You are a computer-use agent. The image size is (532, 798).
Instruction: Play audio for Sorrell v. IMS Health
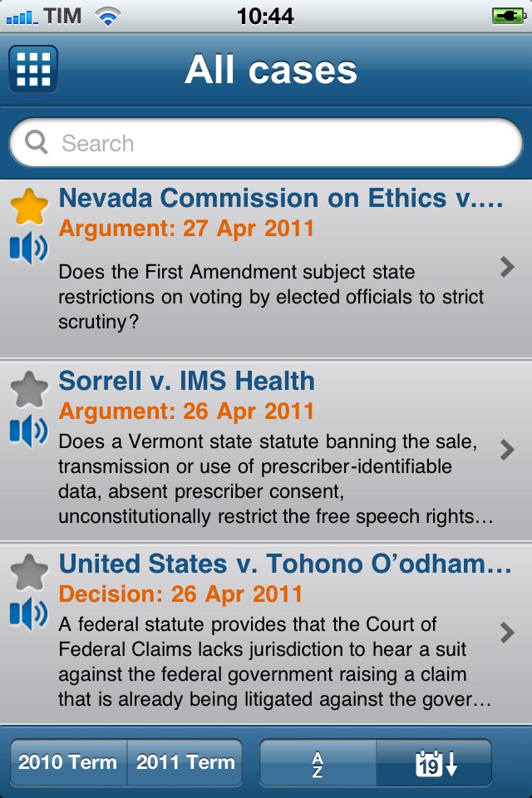[x=29, y=431]
